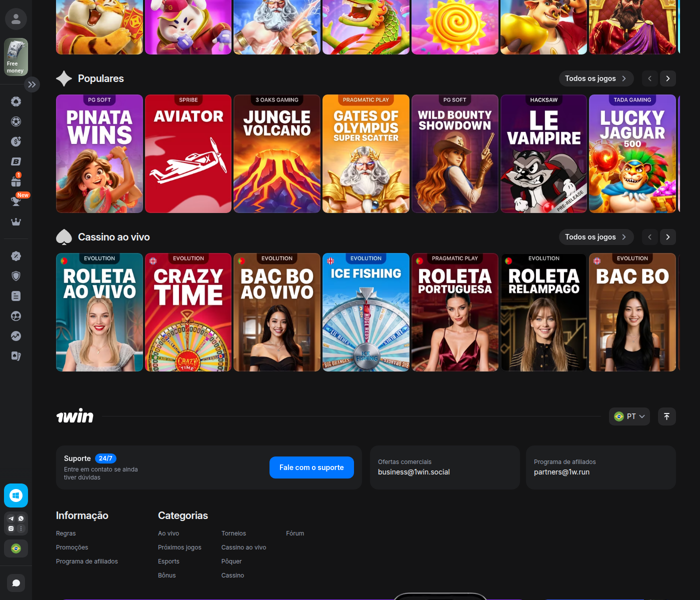Show next Populares games with right arrow
This screenshot has width=700, height=600.
(668, 78)
